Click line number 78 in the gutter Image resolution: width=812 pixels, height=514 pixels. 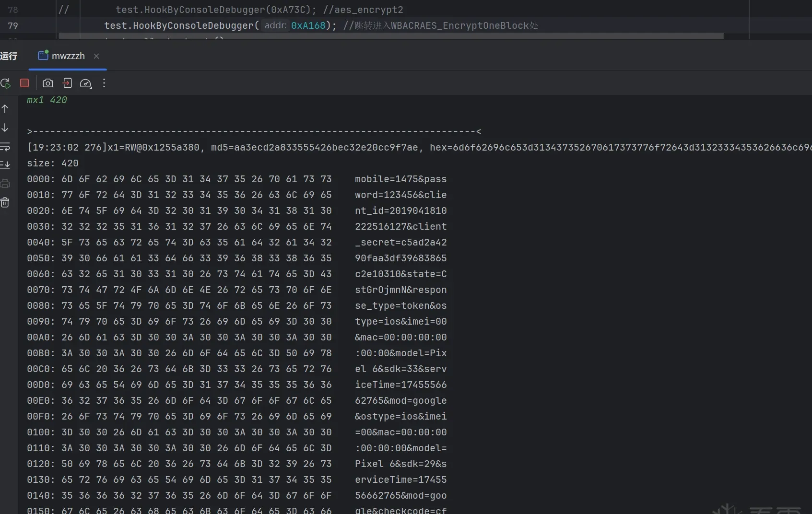point(13,10)
